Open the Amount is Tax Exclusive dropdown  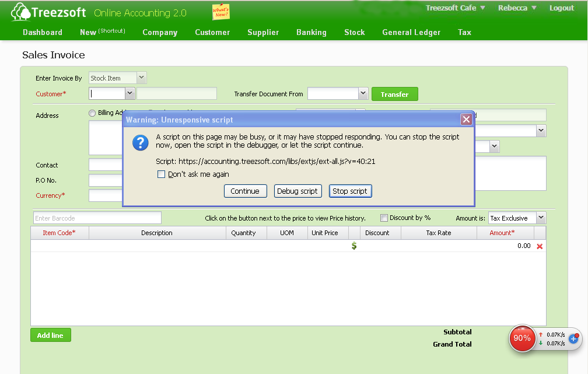541,218
